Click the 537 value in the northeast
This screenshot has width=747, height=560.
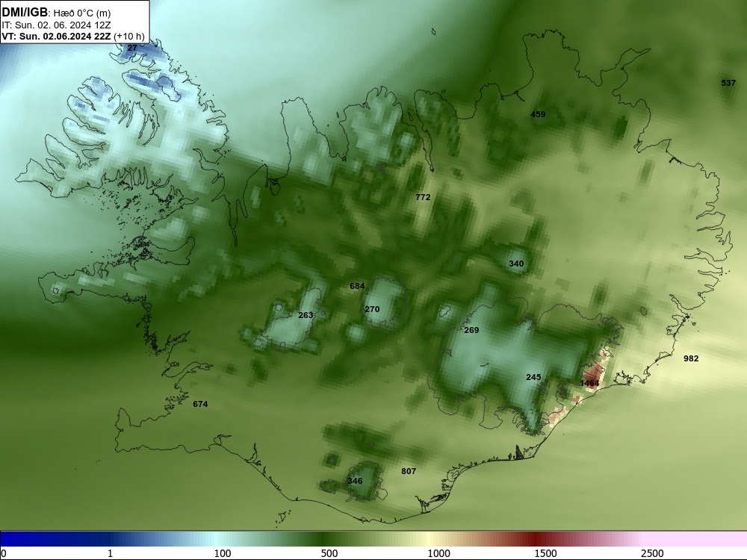pyautogui.click(x=728, y=83)
